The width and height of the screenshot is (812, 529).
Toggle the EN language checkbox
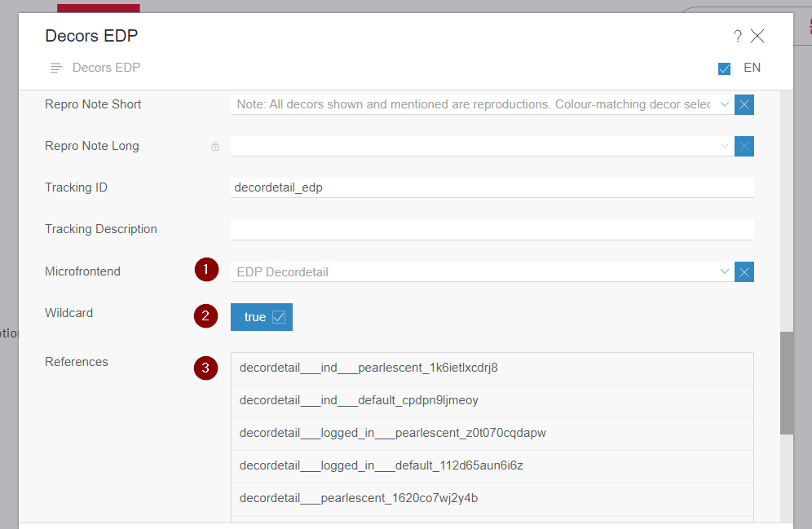(x=724, y=68)
